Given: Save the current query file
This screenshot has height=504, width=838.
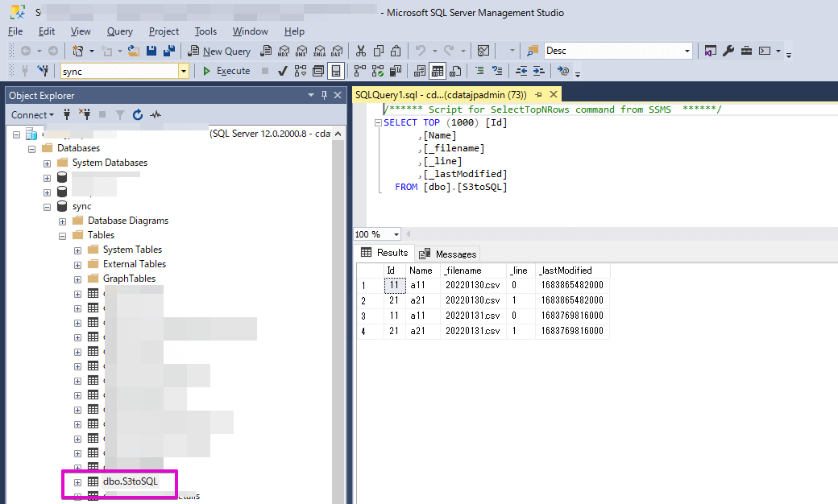Looking at the screenshot, I should click(151, 52).
